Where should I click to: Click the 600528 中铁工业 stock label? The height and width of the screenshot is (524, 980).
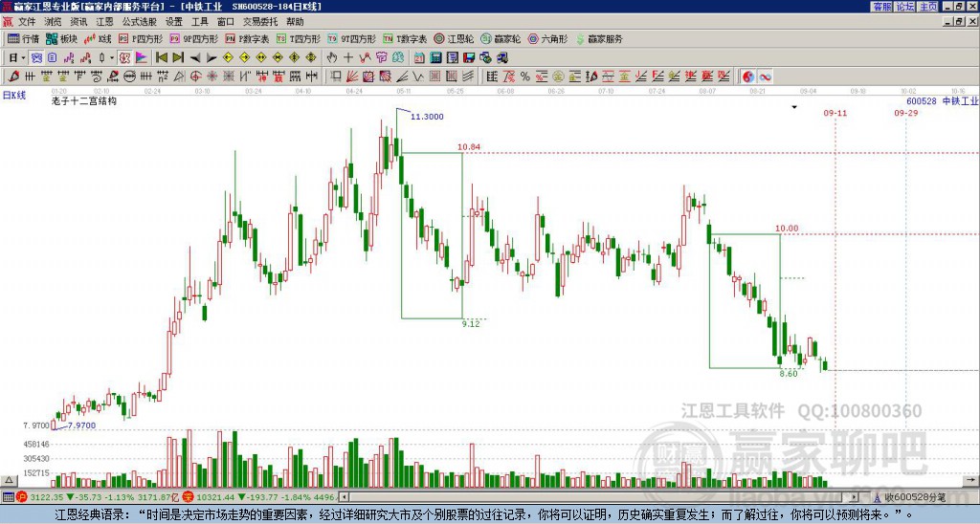pos(942,101)
